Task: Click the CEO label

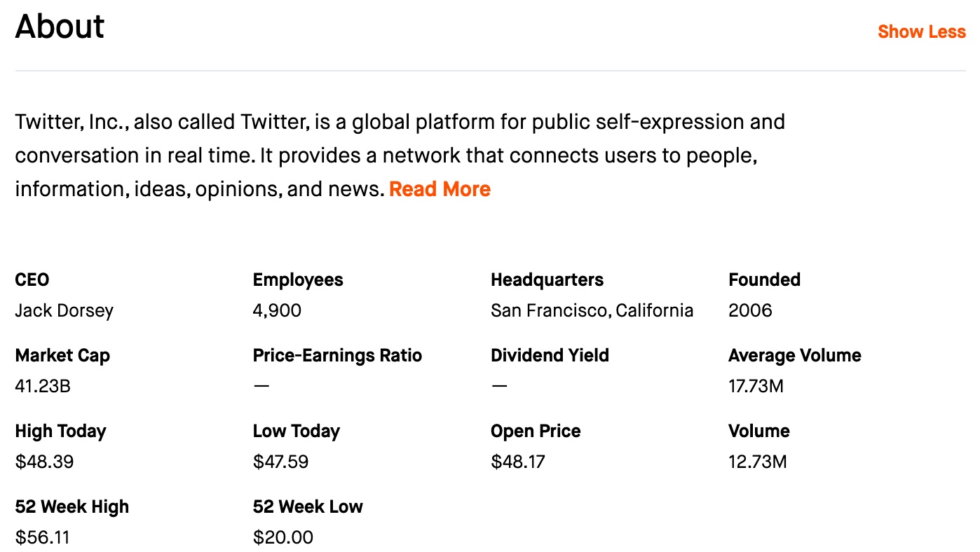Action: [31, 280]
